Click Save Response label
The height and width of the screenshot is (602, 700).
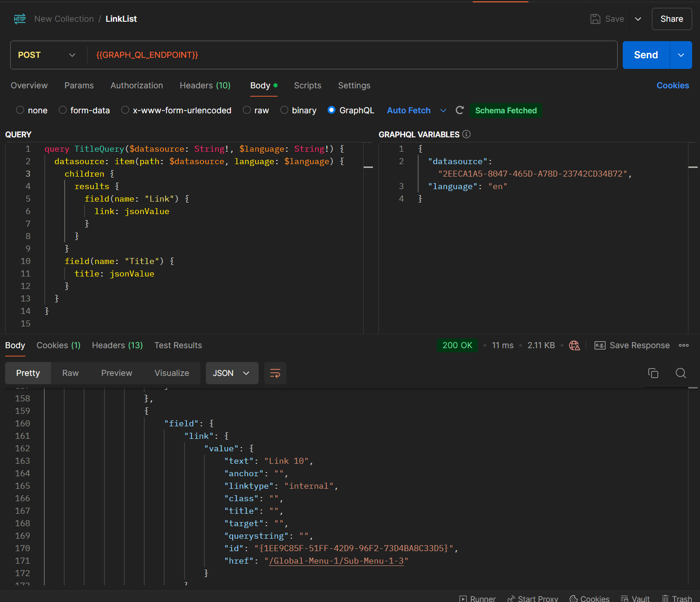click(640, 345)
